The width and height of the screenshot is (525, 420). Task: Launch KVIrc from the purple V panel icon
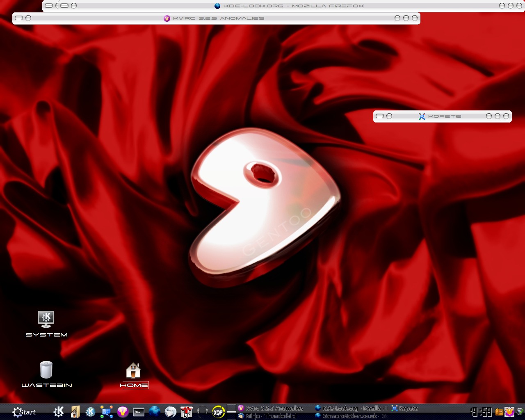point(123,411)
